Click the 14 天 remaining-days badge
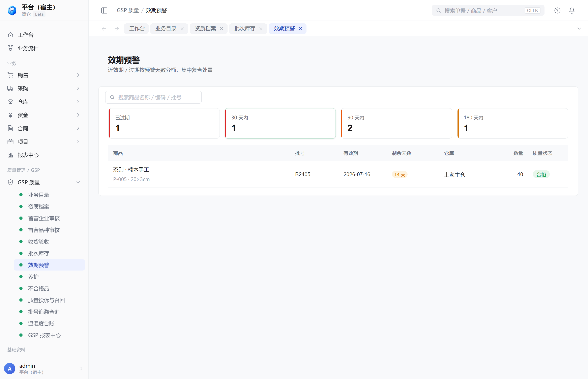588x379 pixels. [400, 175]
